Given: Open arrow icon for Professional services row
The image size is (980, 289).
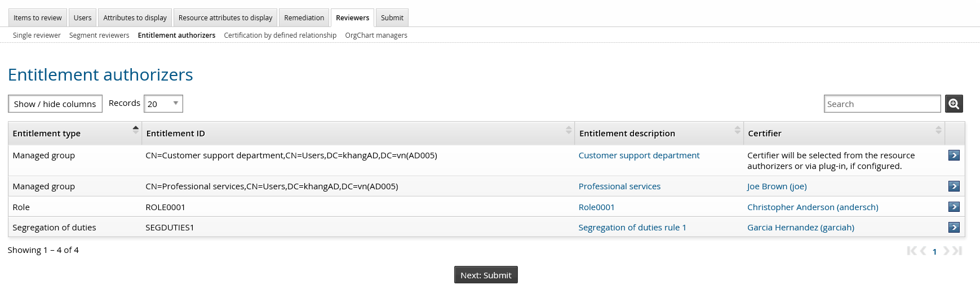Looking at the screenshot, I should pos(954,186).
